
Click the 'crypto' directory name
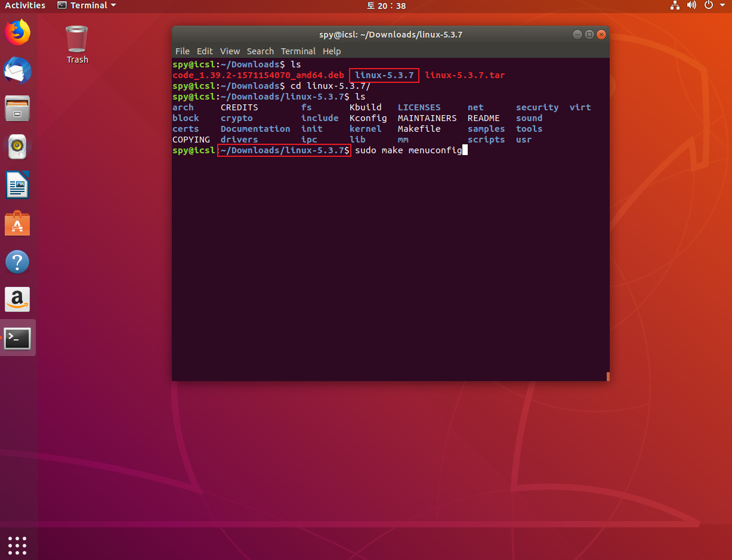click(237, 118)
